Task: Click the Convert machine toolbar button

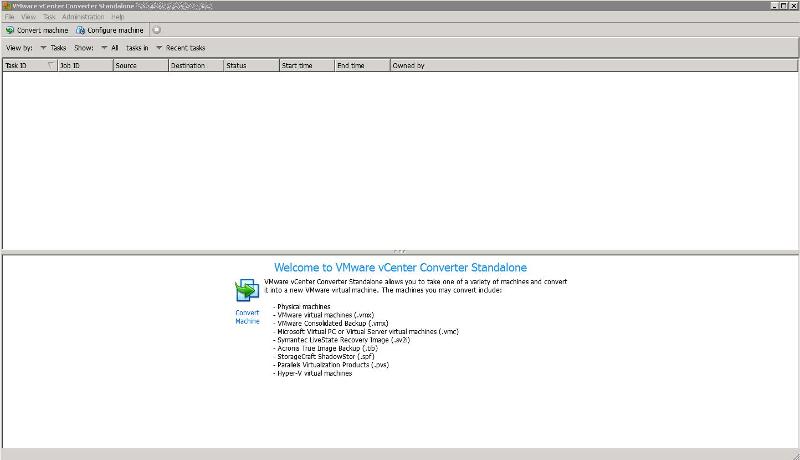Action: tap(37, 30)
